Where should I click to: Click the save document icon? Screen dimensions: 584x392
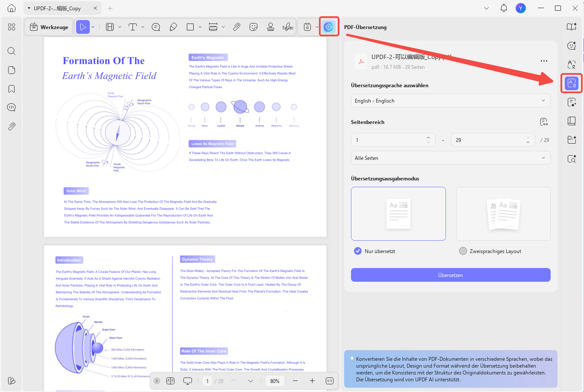point(307,27)
